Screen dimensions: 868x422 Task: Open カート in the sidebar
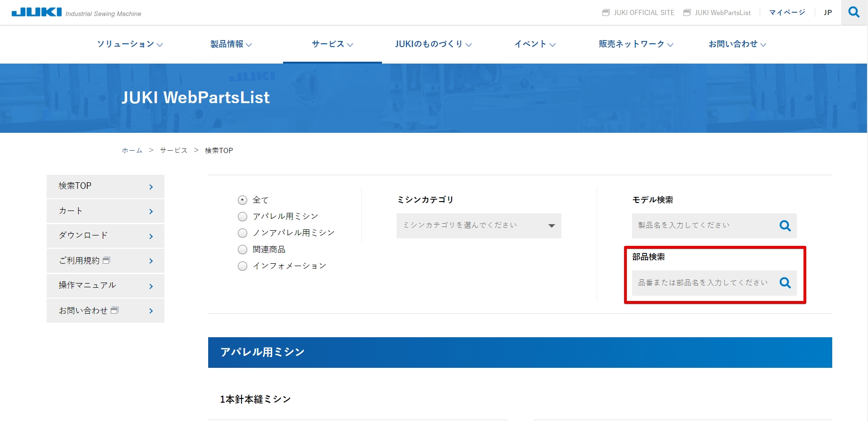(105, 211)
